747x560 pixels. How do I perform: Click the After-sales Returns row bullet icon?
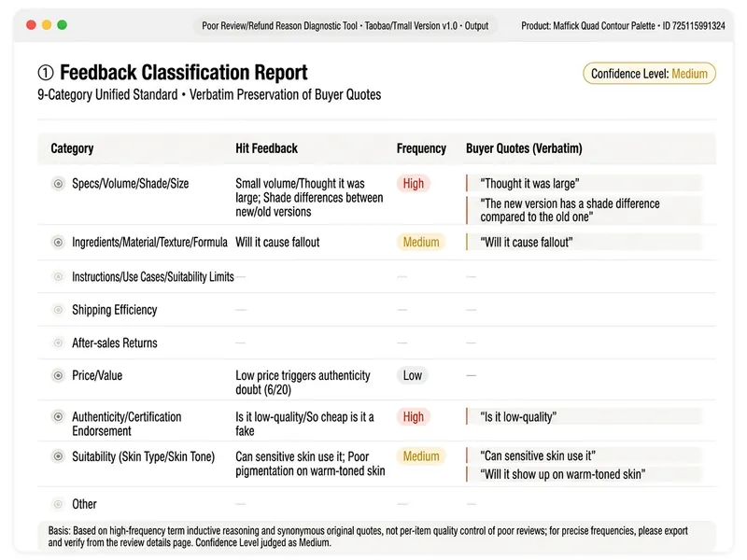(x=58, y=343)
